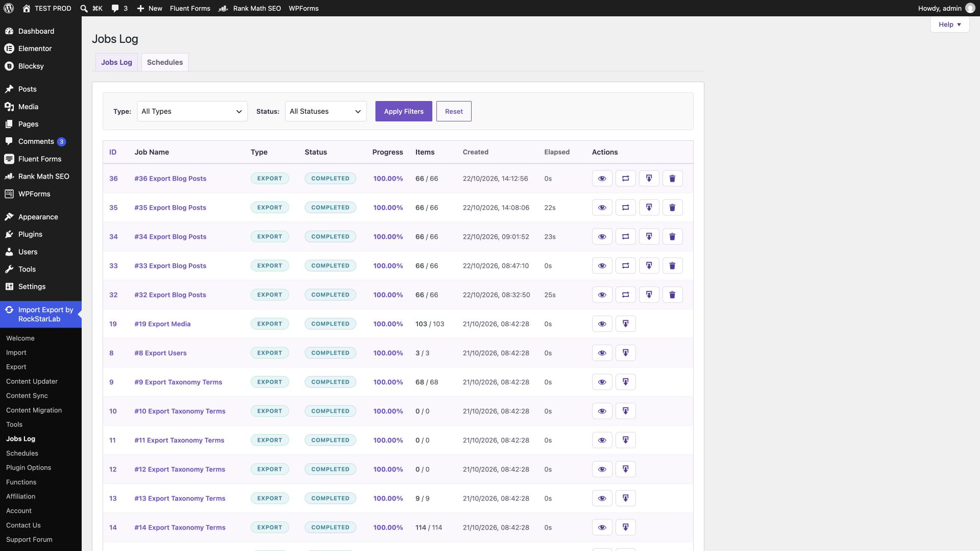Download file for job #9 Taxonomy Terms
Viewport: 980px width, 551px height.
point(625,382)
